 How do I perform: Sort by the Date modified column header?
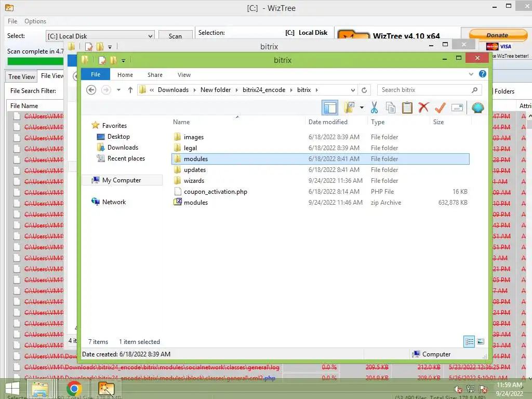point(336,122)
